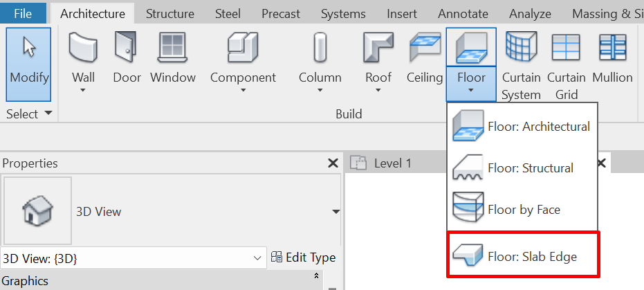644x290 pixels.
Task: Select Floor: Structural menu entry
Action: [x=522, y=168]
